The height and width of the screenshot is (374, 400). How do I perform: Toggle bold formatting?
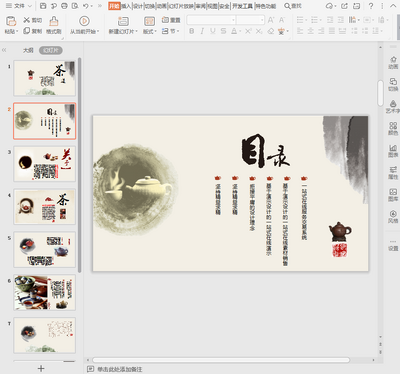pyautogui.click(x=192, y=31)
